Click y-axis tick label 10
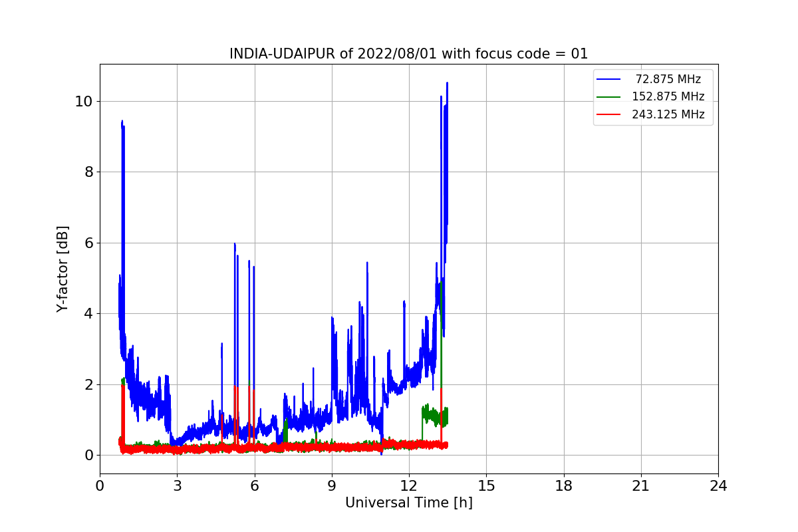The height and width of the screenshot is (532, 798). 83,101
